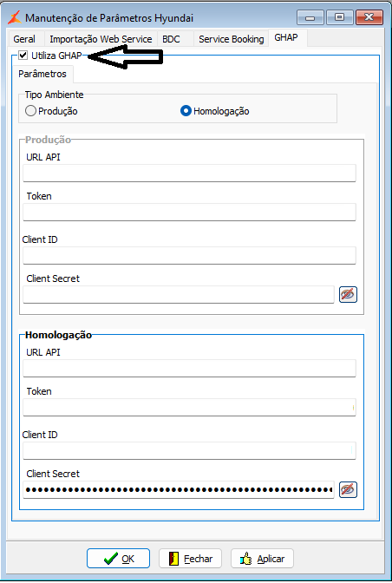Open the Service Booking tab
392x583 pixels.
pyautogui.click(x=231, y=39)
